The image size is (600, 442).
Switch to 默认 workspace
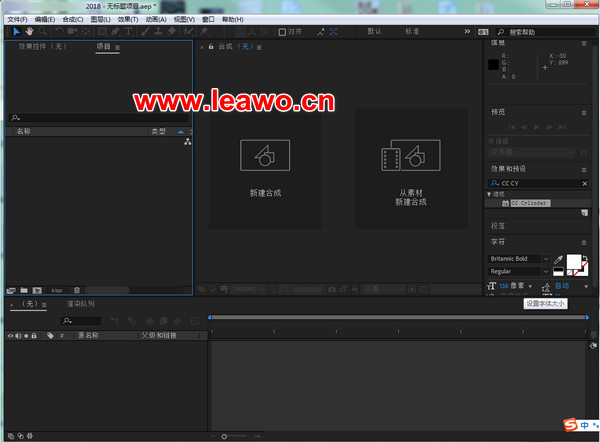click(374, 31)
